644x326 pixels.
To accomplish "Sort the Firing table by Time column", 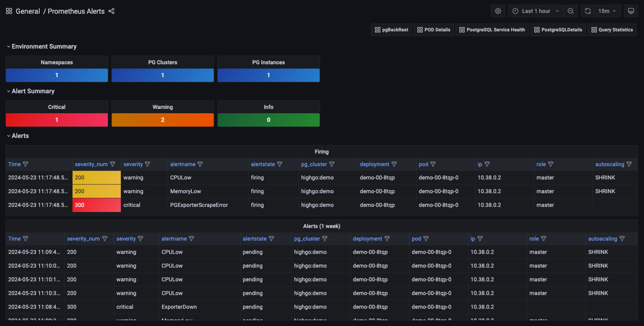I will pyautogui.click(x=15, y=164).
